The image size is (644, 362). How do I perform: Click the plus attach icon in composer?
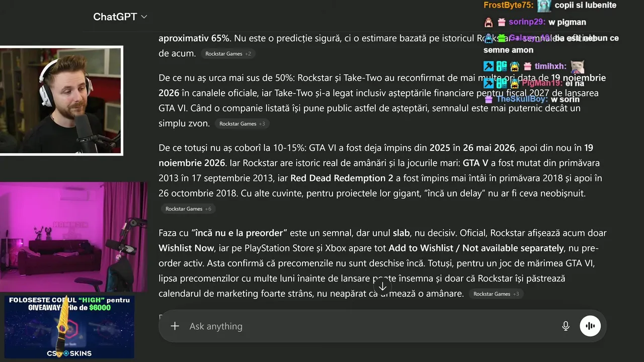175,326
